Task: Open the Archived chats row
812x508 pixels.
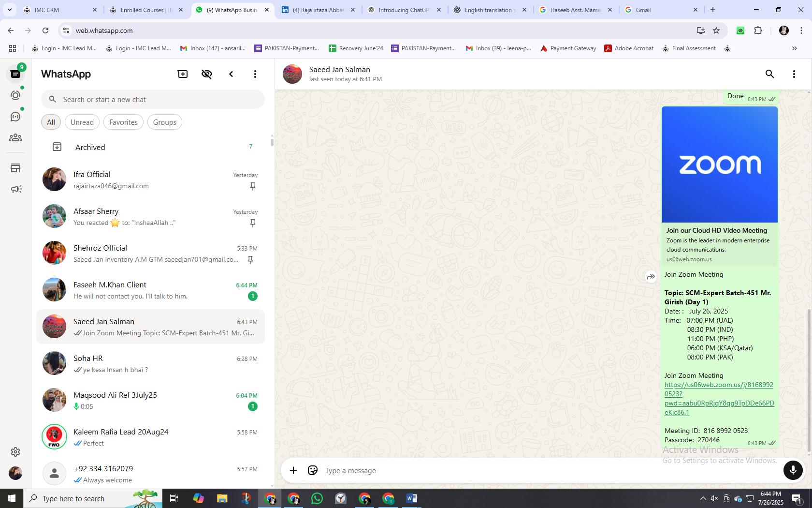Action: tap(151, 147)
